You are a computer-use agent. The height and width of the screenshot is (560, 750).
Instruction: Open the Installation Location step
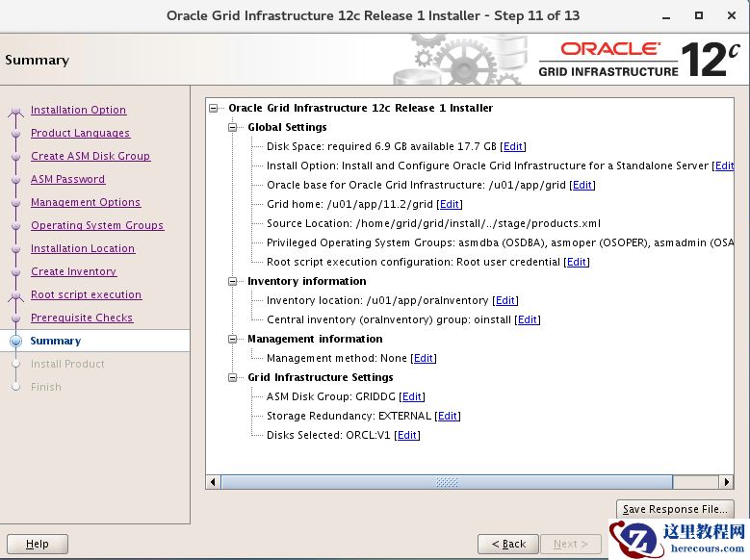pos(83,248)
